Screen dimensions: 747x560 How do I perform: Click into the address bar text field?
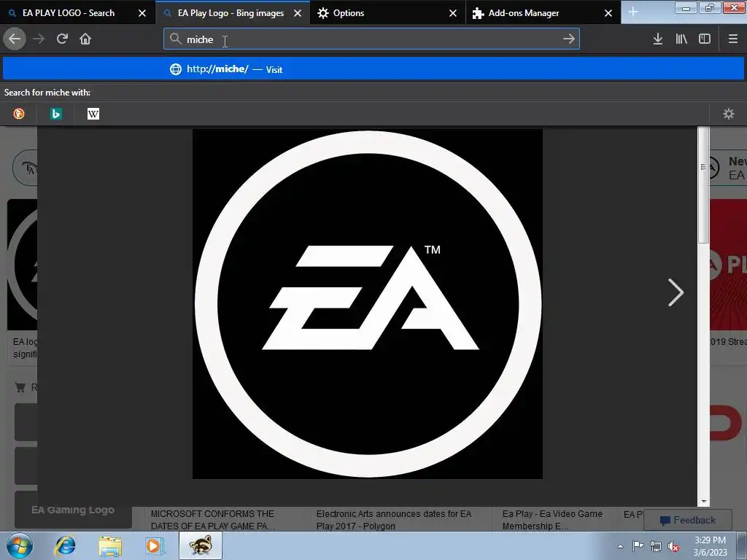click(x=371, y=39)
